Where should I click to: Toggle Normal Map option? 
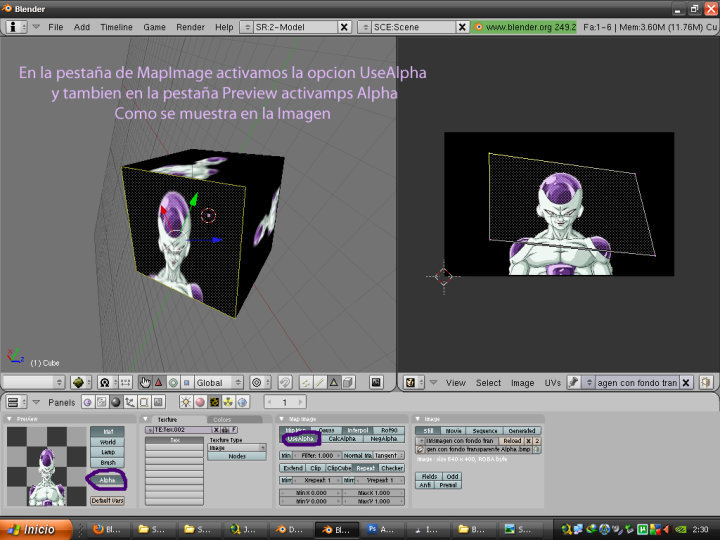pyautogui.click(x=358, y=456)
